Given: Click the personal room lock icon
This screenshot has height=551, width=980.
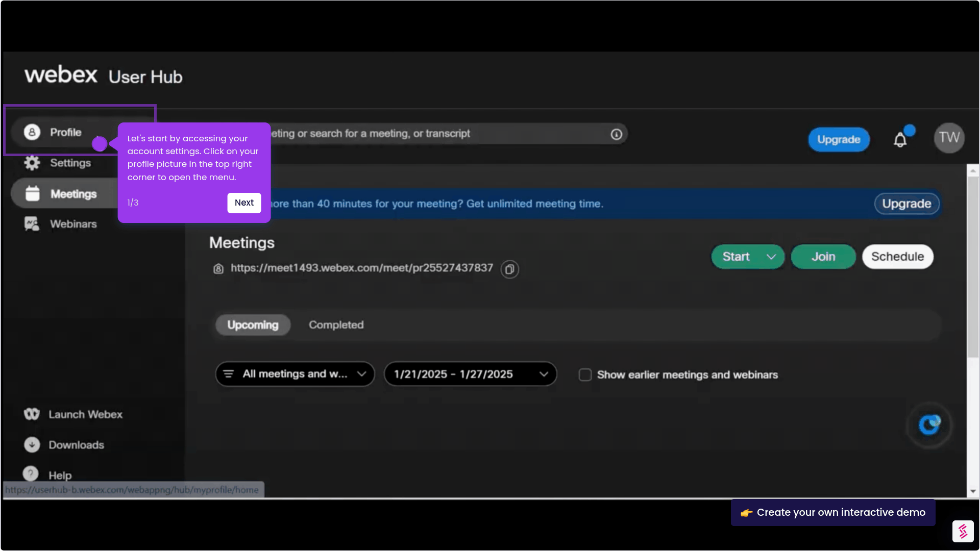Looking at the screenshot, I should click(x=218, y=269).
